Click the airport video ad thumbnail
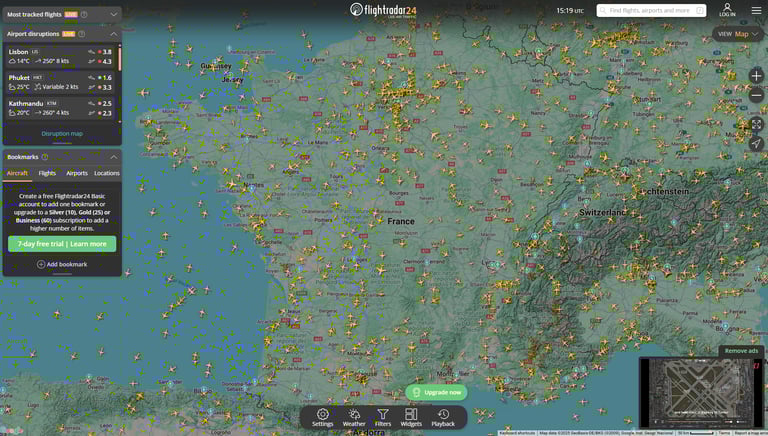 pyautogui.click(x=701, y=393)
